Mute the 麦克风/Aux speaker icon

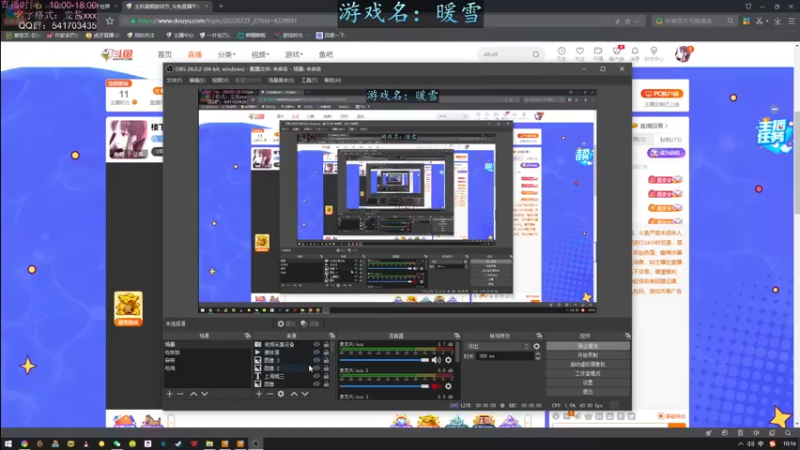[x=436, y=360]
